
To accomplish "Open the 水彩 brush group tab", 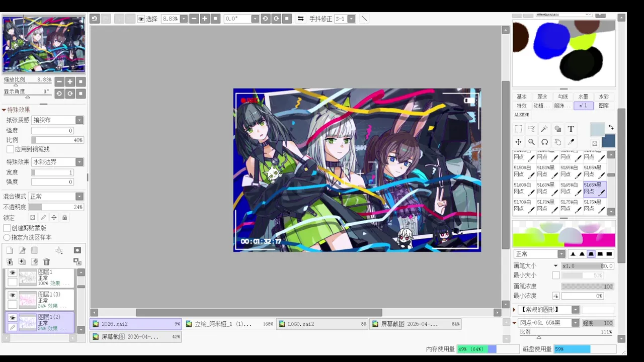I will click(x=604, y=97).
